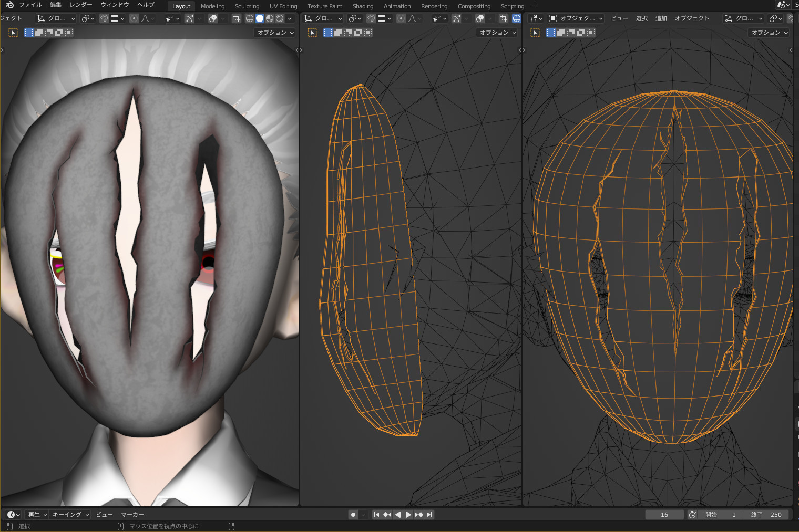Screen dimensions: 799x532
Task: Select the tweak select tool icon
Action: point(13,32)
